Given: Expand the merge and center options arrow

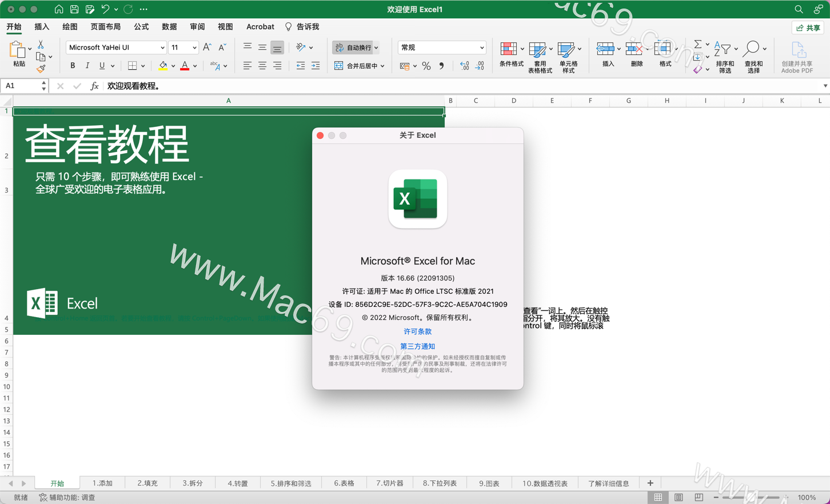Looking at the screenshot, I should (x=382, y=66).
